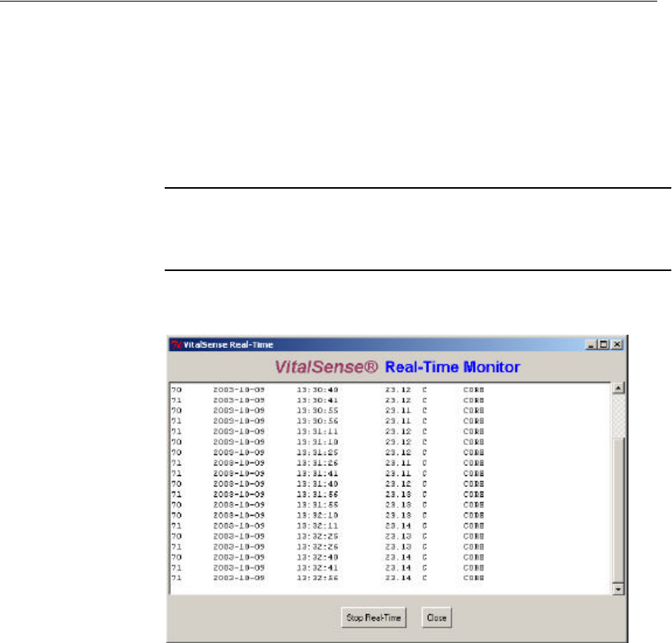Select the time value 13:31:56
This screenshot has height=643, width=672.
pos(317,495)
